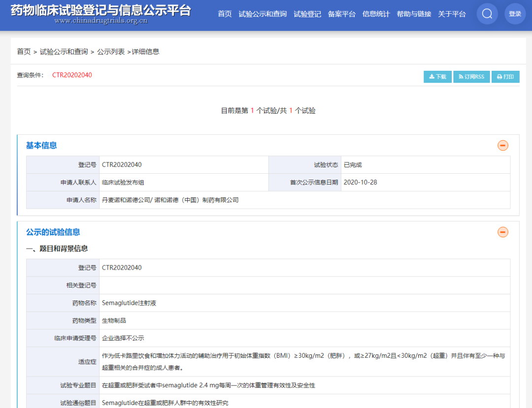This screenshot has width=532, height=408.
Task: Go to 试验登记 in navigation
Action: pyautogui.click(x=307, y=14)
